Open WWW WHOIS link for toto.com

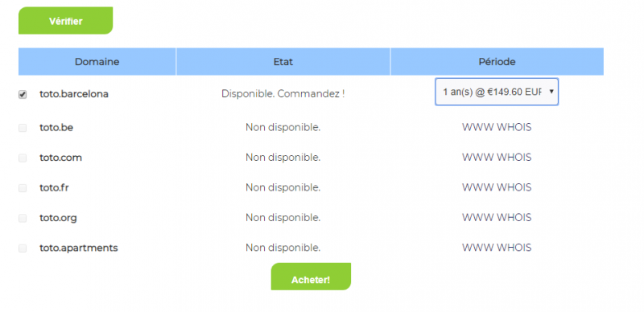pyautogui.click(x=497, y=158)
